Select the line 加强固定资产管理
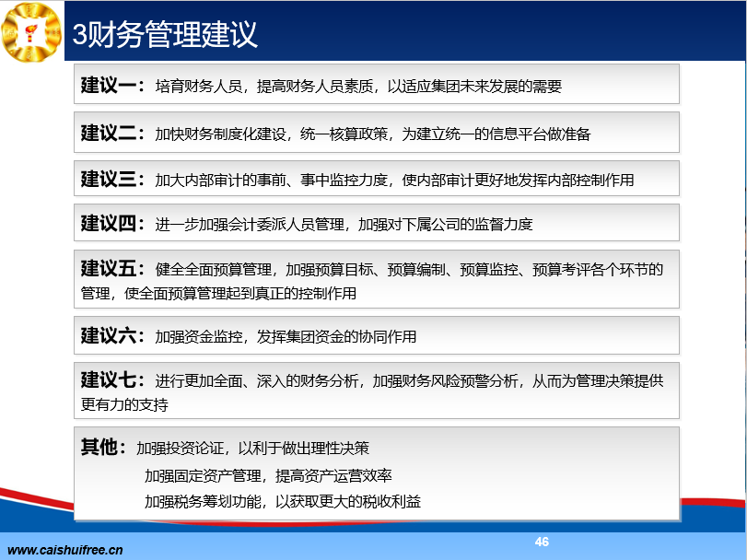Viewport: 747px width, 560px height. click(268, 475)
